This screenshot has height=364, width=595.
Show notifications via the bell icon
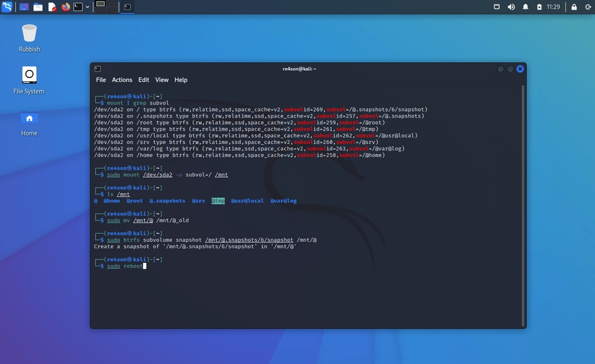pos(526,7)
